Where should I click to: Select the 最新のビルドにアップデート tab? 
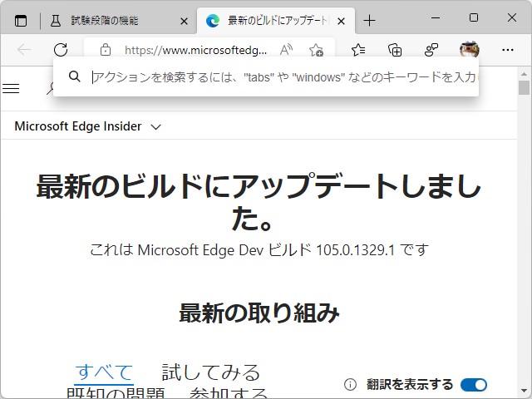tap(275, 21)
